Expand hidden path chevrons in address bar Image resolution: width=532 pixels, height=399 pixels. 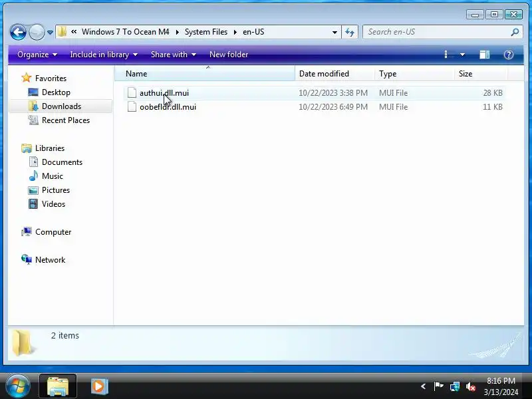tap(74, 31)
